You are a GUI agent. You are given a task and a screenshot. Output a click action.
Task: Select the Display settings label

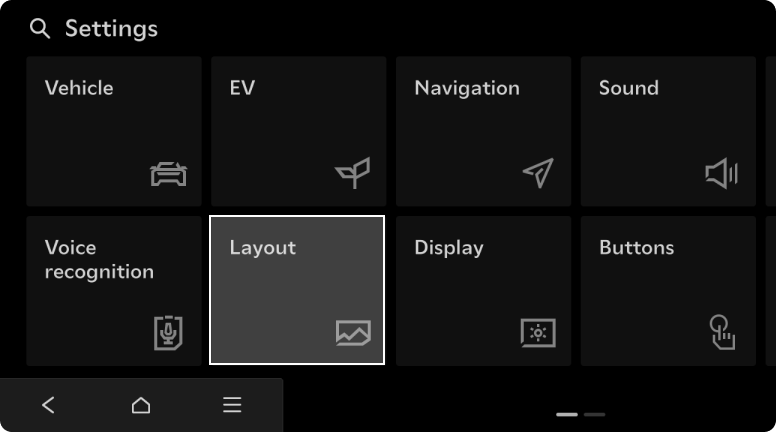(449, 247)
